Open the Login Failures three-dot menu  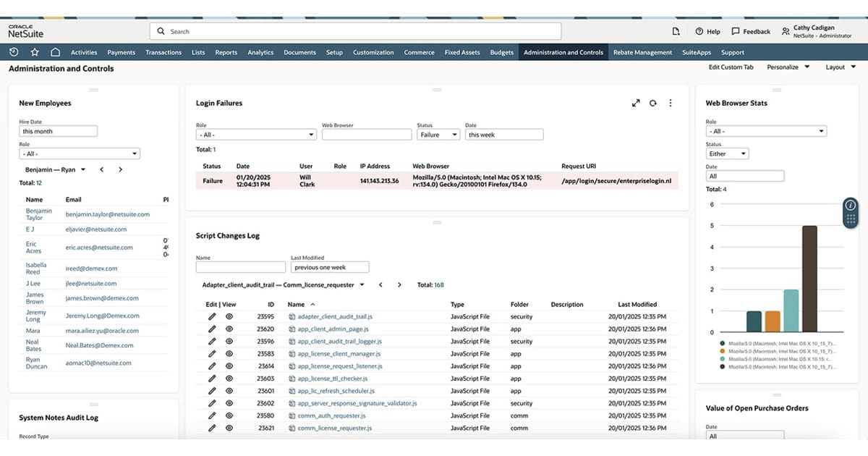[x=671, y=103]
